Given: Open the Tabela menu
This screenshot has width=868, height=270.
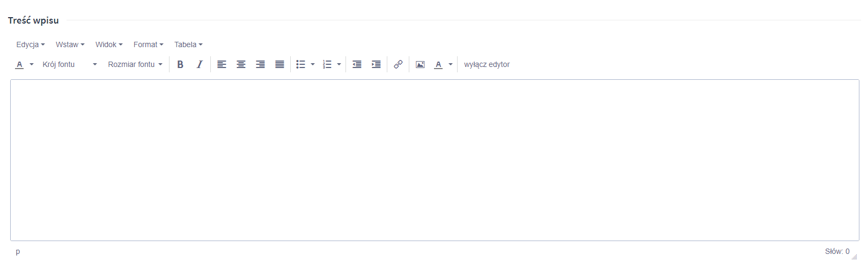Looking at the screenshot, I should pos(188,44).
